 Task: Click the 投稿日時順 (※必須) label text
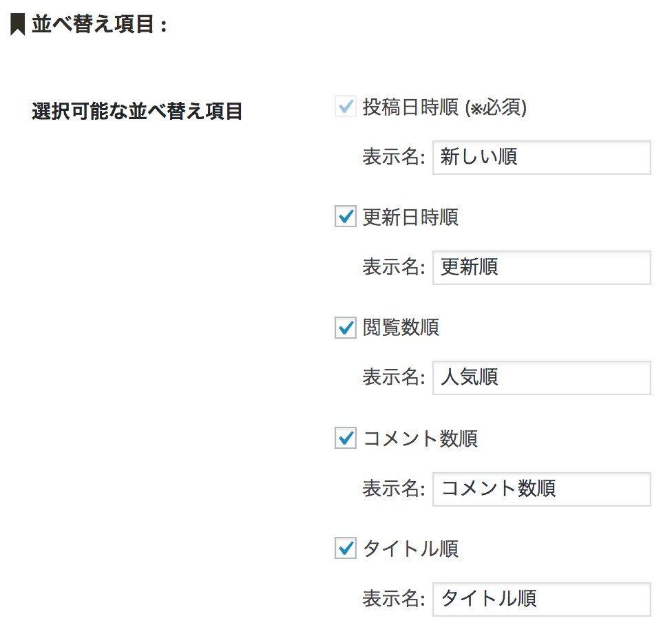click(444, 107)
